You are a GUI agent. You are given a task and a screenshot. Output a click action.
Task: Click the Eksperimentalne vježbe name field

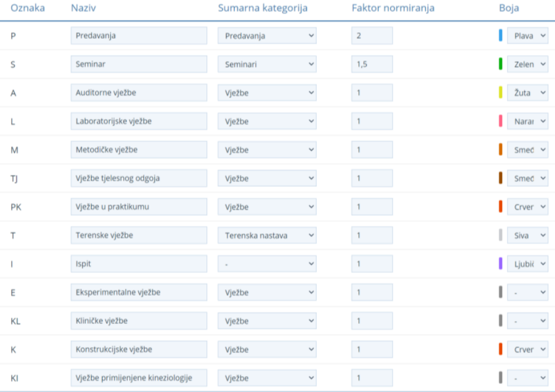click(138, 292)
